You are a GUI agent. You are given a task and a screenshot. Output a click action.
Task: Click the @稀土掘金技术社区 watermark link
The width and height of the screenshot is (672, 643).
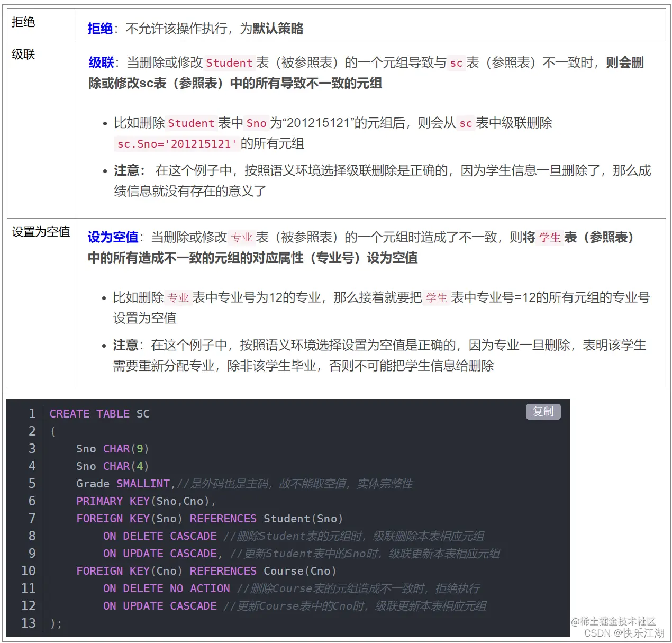pos(615,622)
